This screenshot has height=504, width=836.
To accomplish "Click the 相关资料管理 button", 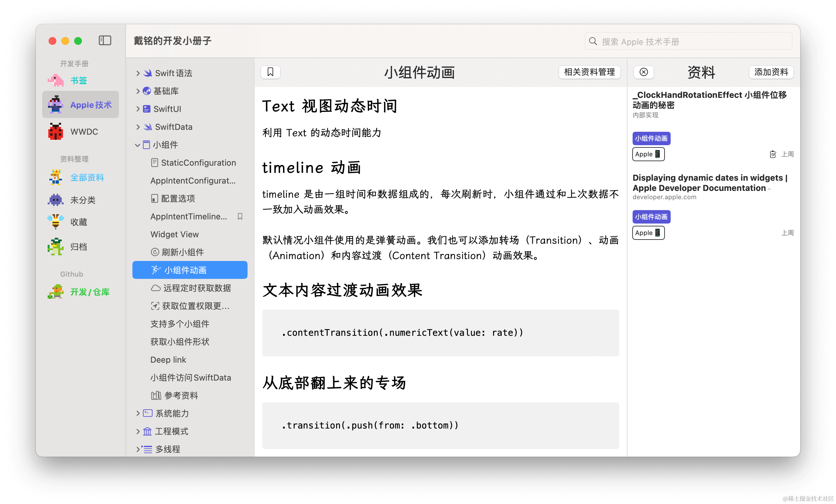I will tap(589, 72).
